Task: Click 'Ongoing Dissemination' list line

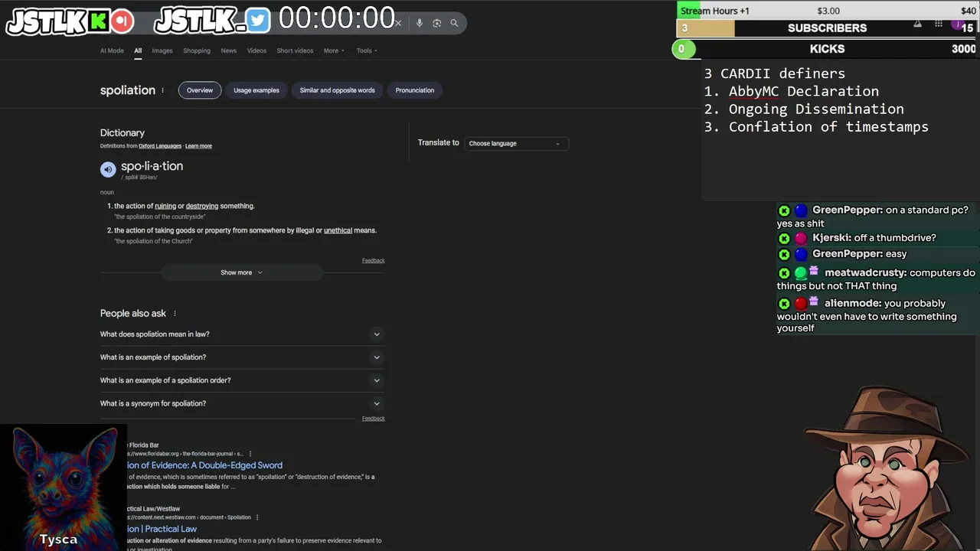Action: [x=804, y=109]
